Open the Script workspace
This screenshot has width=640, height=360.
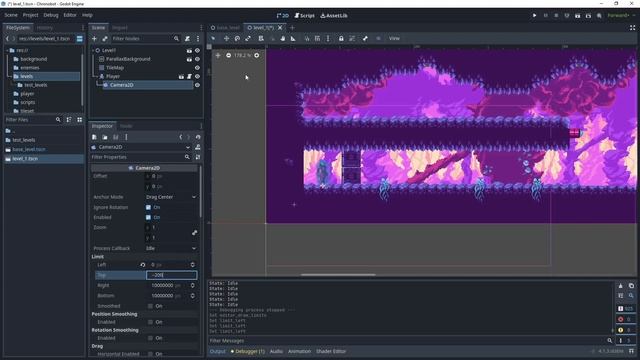click(x=304, y=16)
